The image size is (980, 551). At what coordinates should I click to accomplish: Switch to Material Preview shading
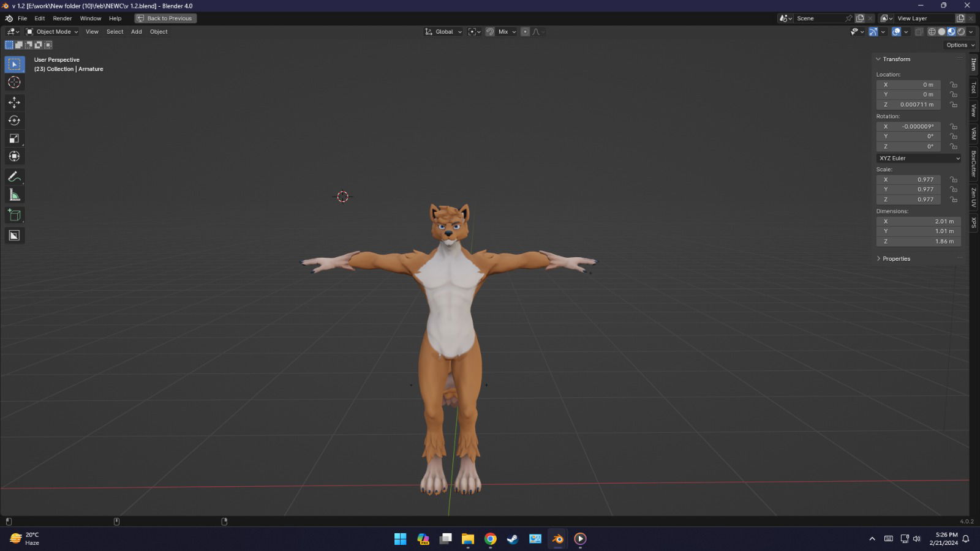(951, 32)
